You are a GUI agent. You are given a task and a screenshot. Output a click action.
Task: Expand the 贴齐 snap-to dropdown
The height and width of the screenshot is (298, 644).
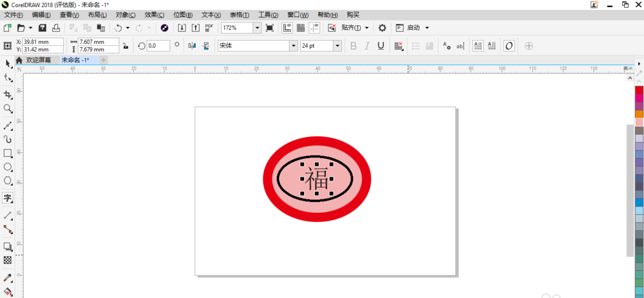(367, 28)
